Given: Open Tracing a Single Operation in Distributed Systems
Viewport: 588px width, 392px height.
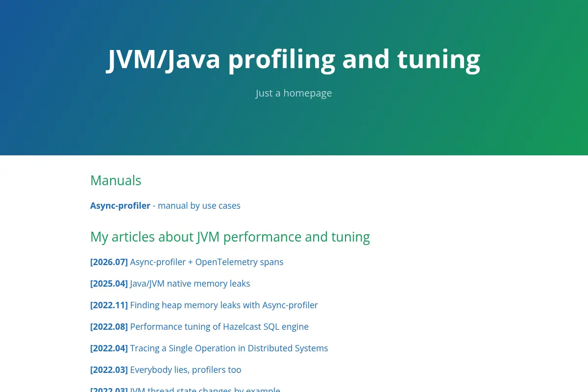Looking at the screenshot, I should (209, 348).
